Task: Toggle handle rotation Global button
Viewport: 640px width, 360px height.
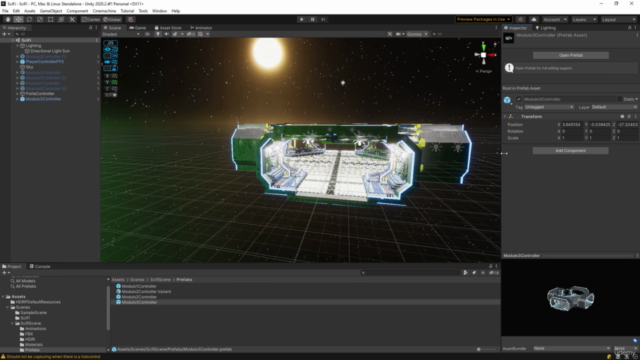Action: point(112,19)
